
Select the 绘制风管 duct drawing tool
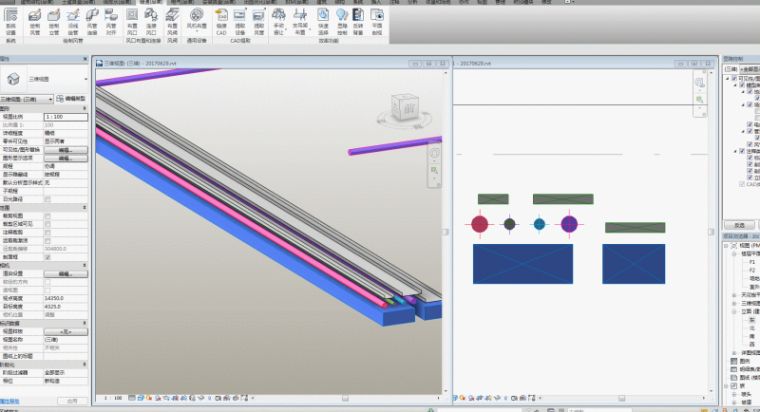[x=35, y=21]
